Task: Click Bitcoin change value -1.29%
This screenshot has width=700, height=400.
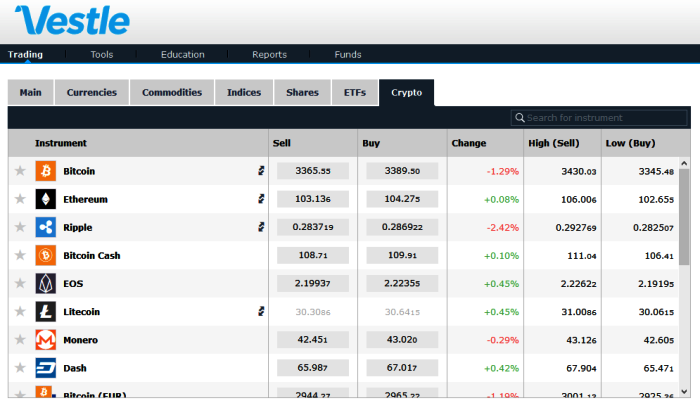Action: pos(503,171)
